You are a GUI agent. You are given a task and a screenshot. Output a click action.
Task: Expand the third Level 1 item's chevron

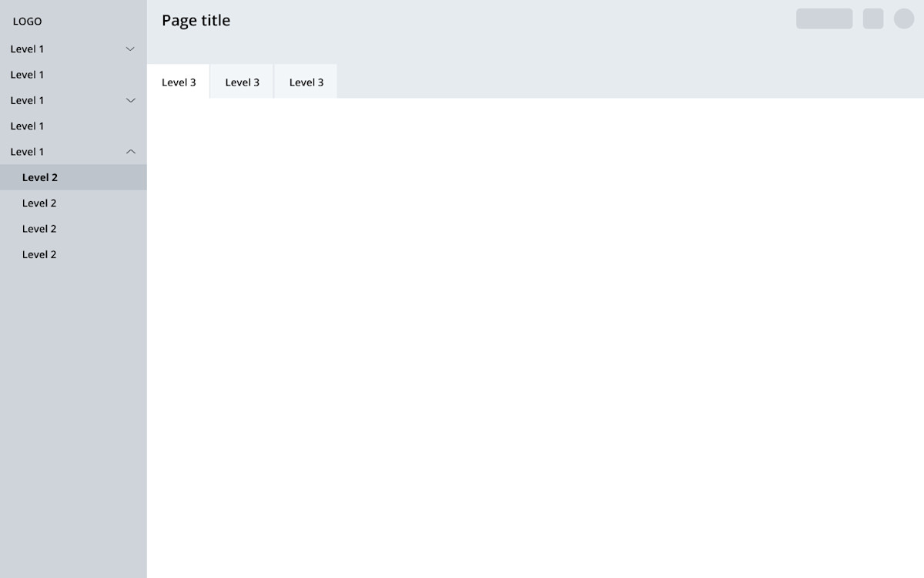pos(130,100)
